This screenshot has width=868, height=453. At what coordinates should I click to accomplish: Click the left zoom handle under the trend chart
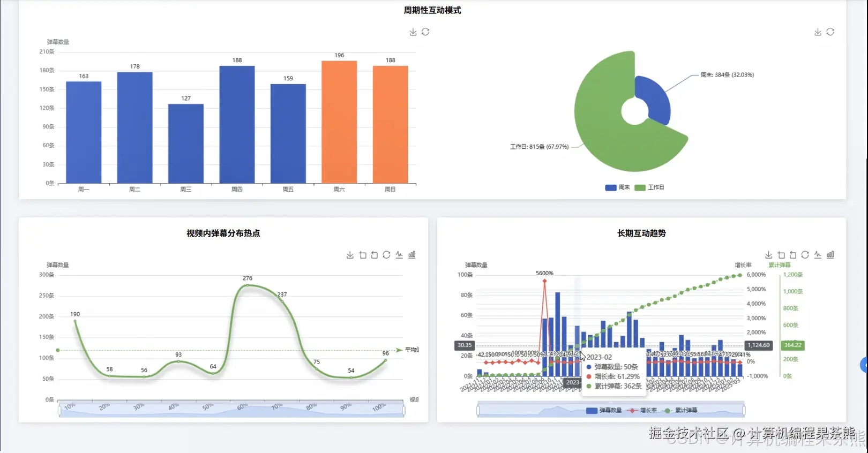click(x=478, y=411)
